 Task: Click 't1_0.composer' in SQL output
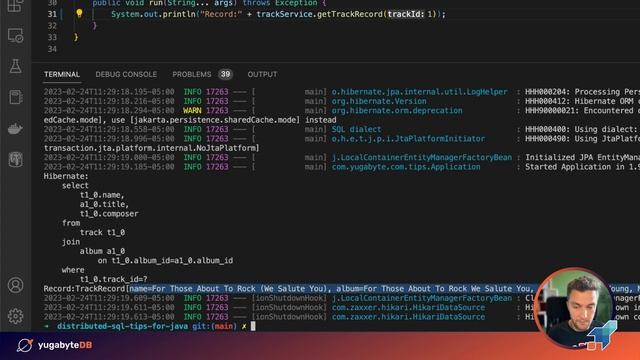pos(109,214)
